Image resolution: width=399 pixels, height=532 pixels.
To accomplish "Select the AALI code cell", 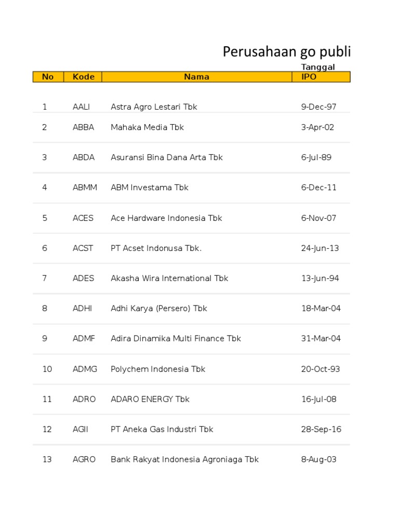I will (81, 107).
